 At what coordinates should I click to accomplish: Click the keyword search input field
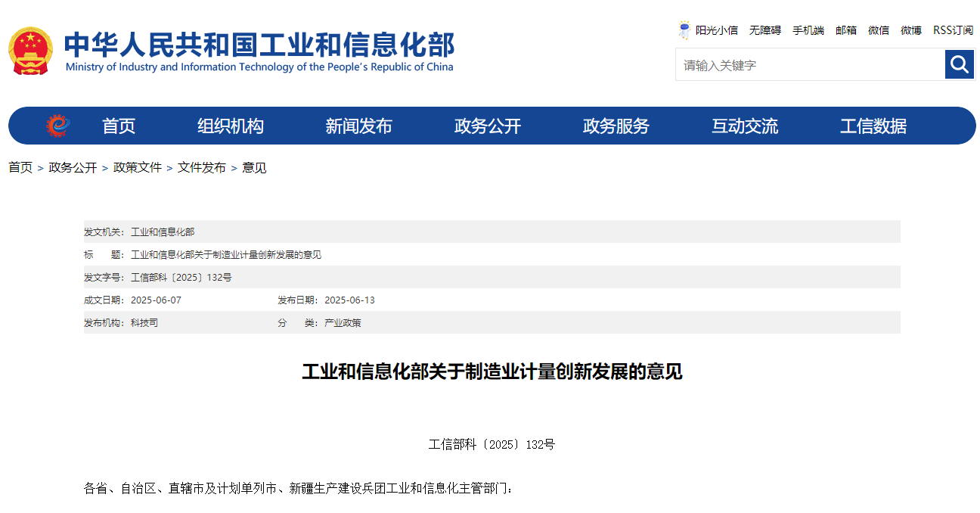[x=810, y=64]
